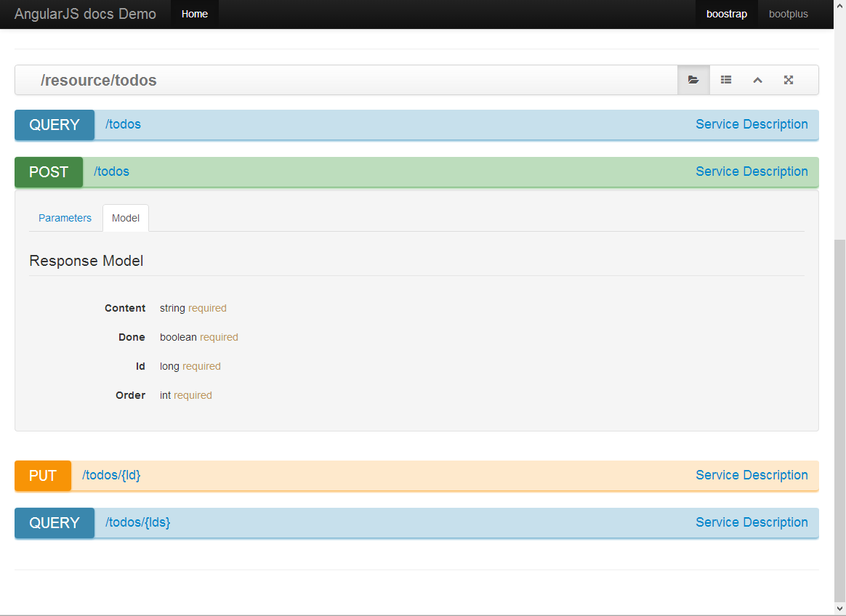Viewport: 846px width, 616px height.
Task: Select the Model tab
Action: point(126,218)
